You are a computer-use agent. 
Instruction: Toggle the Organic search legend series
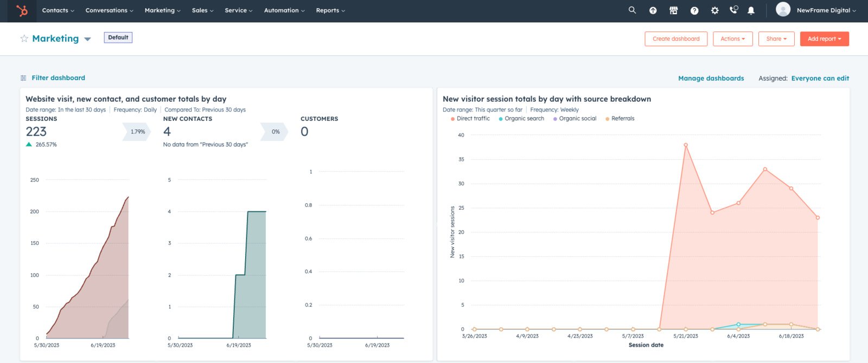click(521, 119)
